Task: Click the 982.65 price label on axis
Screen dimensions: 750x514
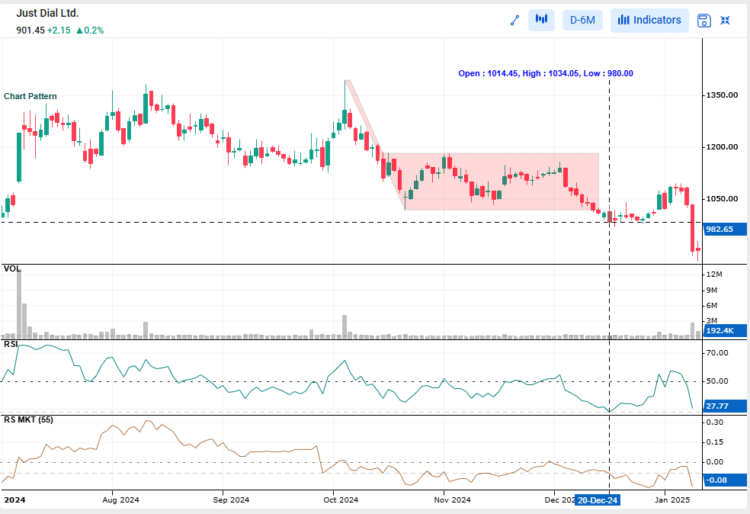Action: 720,229
